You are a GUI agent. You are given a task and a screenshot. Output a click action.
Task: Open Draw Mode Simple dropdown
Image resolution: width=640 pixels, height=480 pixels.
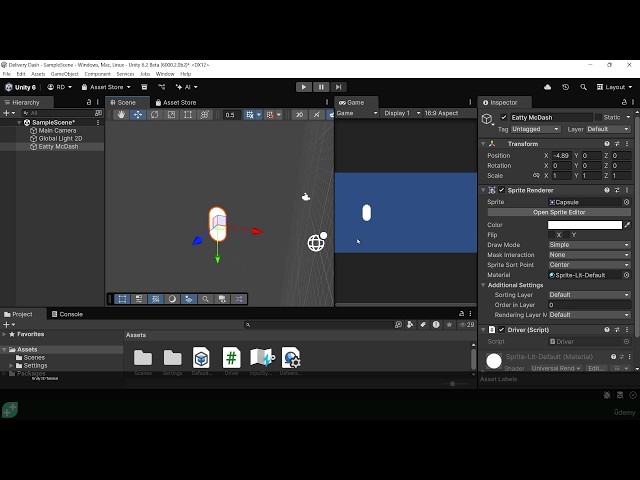pyautogui.click(x=589, y=245)
